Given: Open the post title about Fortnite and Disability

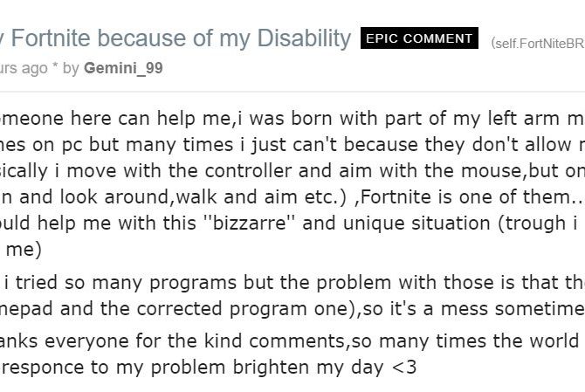Looking at the screenshot, I should click(x=175, y=39).
